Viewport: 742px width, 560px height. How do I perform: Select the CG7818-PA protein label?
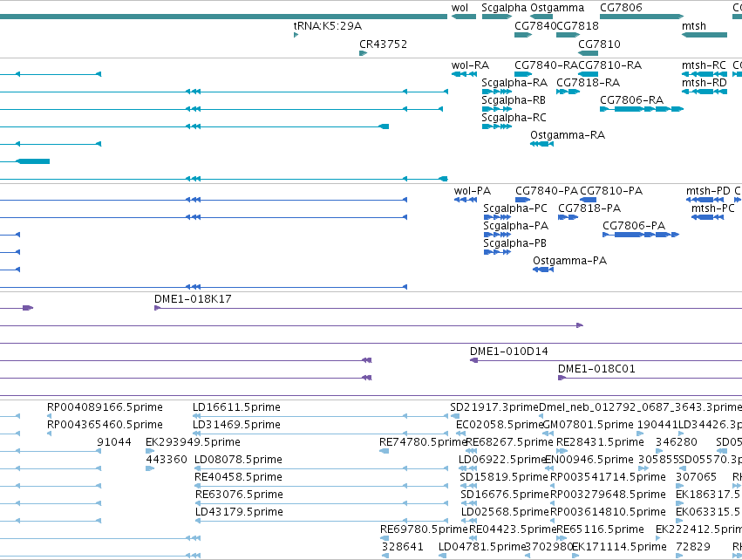[589, 208]
